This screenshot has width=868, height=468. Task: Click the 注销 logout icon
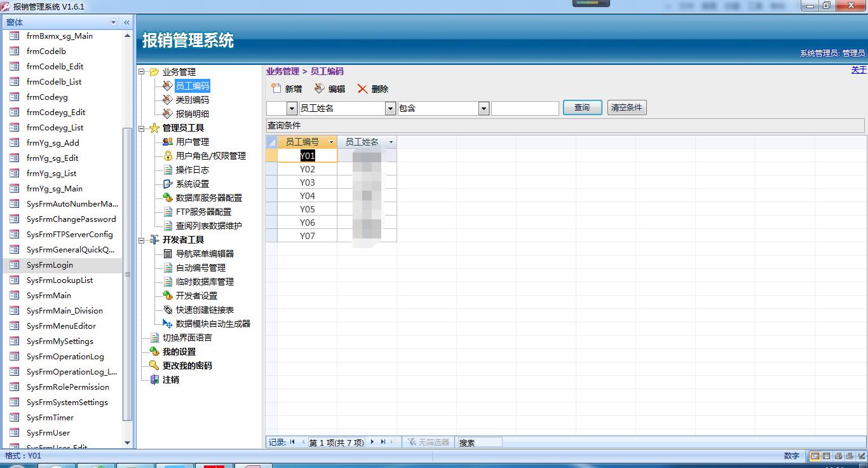(x=154, y=380)
